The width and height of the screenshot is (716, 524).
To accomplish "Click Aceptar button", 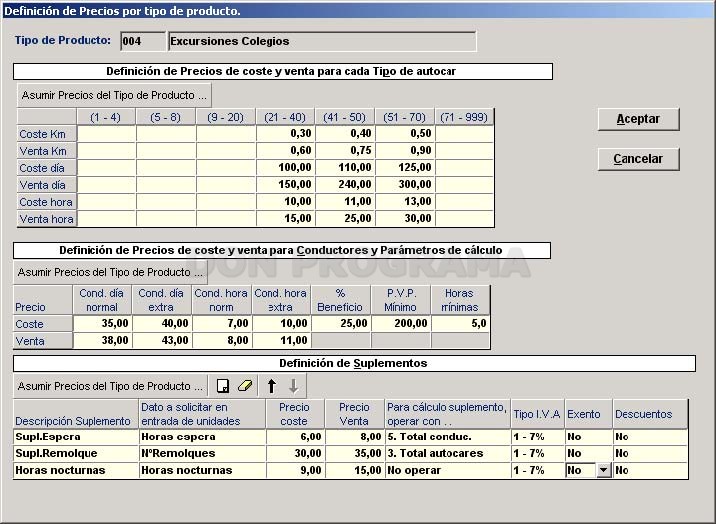I will tap(638, 119).
